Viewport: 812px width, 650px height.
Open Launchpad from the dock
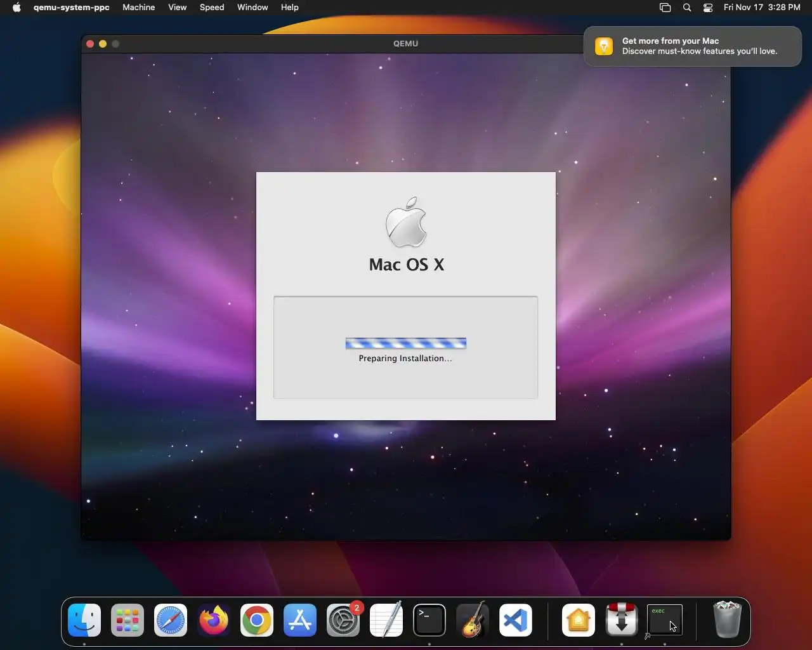point(128,620)
